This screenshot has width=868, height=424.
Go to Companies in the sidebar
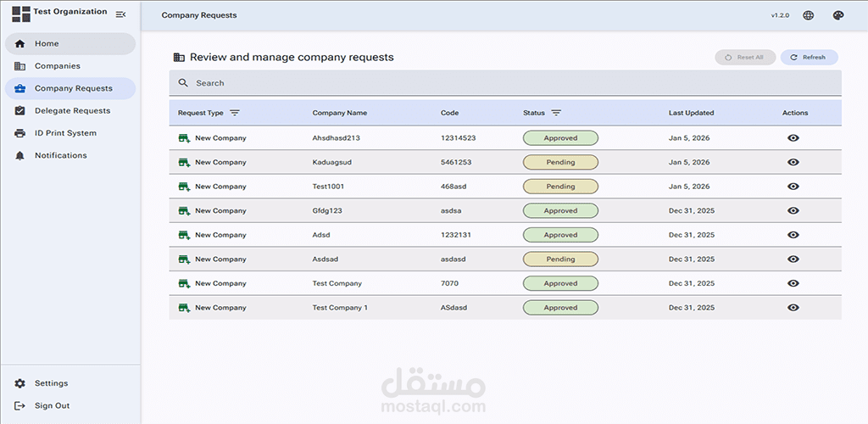click(x=58, y=66)
